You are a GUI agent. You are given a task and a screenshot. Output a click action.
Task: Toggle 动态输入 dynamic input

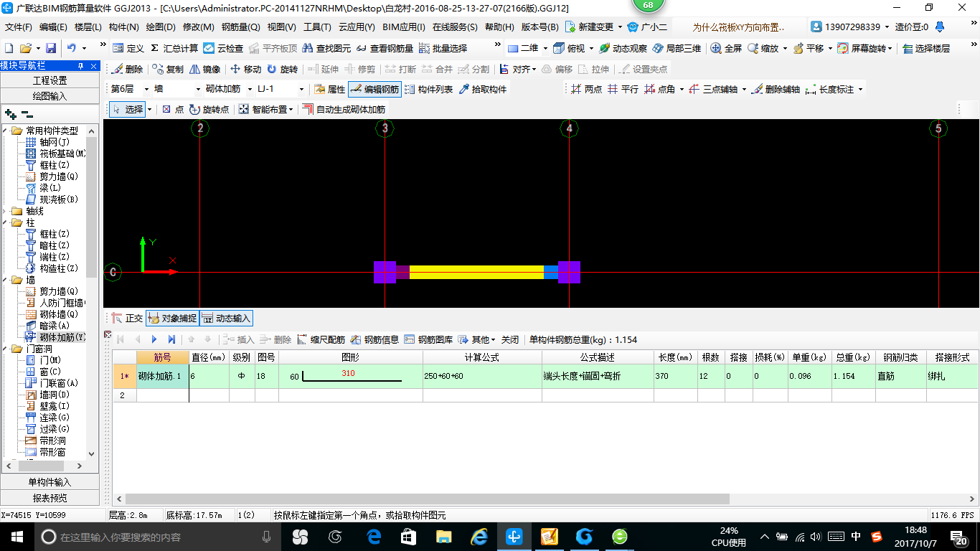[226, 319]
